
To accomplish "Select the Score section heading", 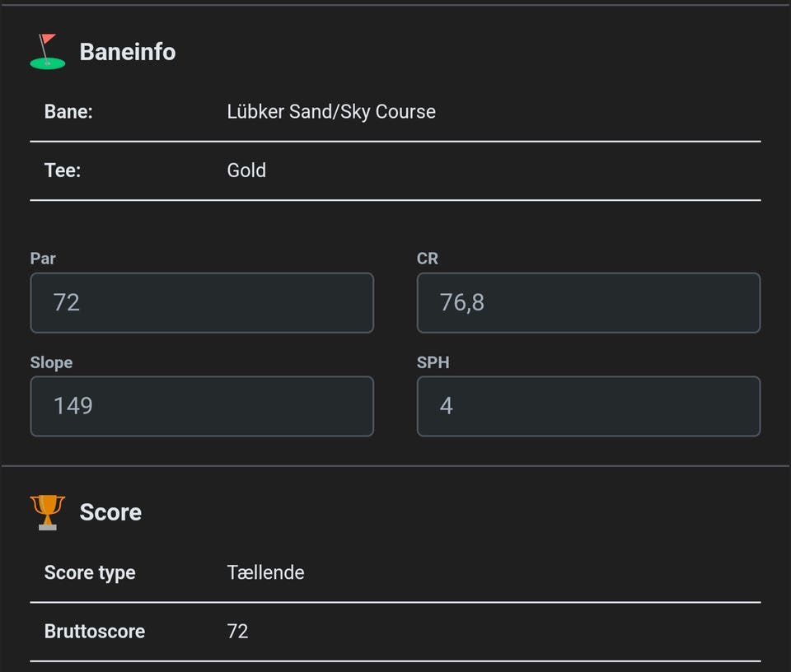I will [x=110, y=512].
